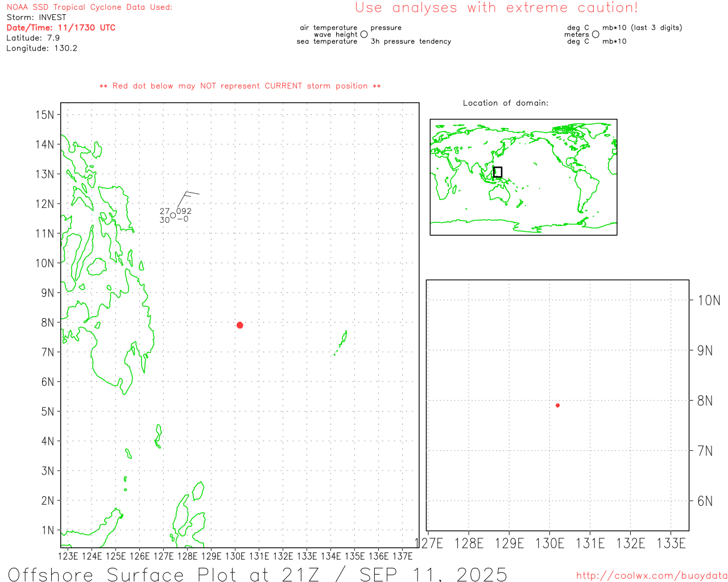
Task: Click the world map location thumbnail
Action: [x=523, y=177]
